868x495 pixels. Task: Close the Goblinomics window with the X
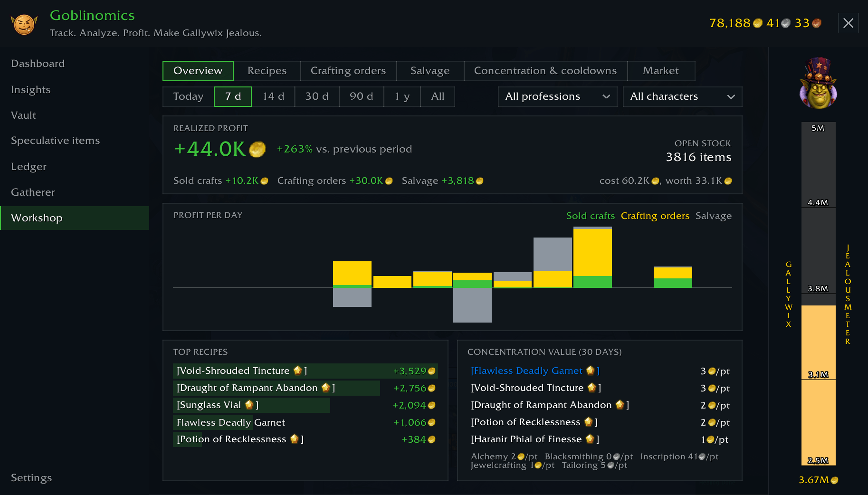point(848,23)
